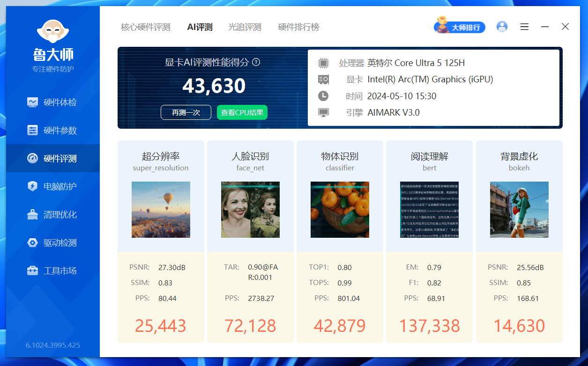Click the 物体识别 card title

(340, 156)
